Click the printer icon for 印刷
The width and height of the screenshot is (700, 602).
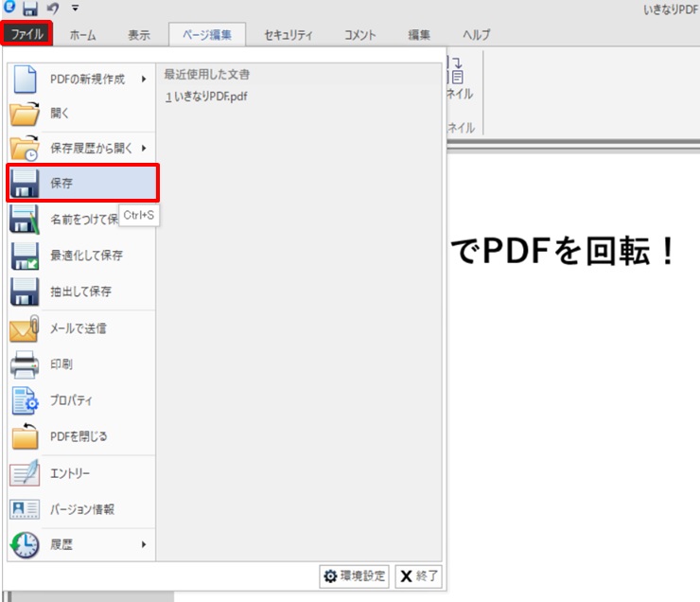tap(25, 364)
